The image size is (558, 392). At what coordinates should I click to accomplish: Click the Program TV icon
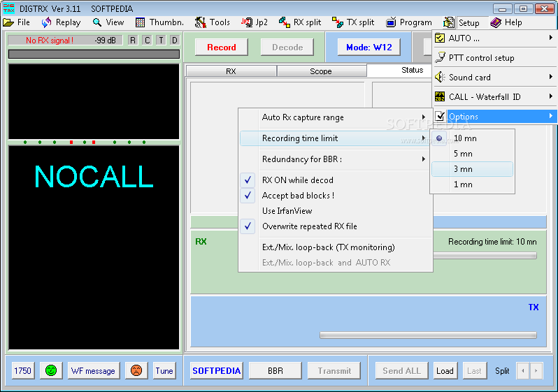tap(391, 22)
